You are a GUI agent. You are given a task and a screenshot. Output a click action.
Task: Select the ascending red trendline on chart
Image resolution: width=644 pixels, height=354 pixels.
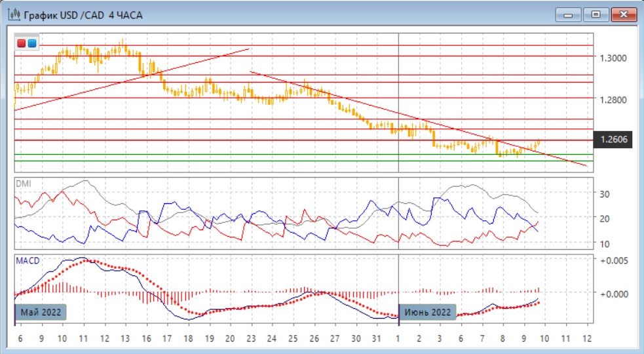pos(131,79)
